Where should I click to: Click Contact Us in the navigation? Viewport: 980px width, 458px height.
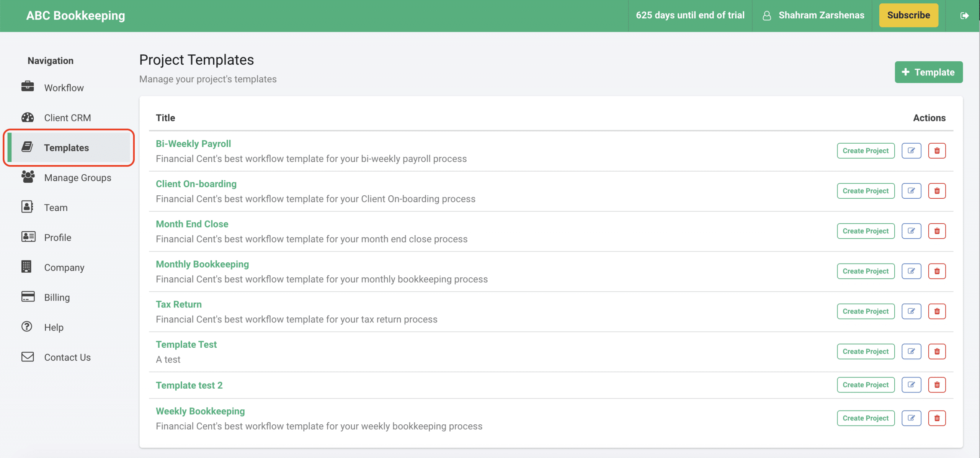click(67, 357)
